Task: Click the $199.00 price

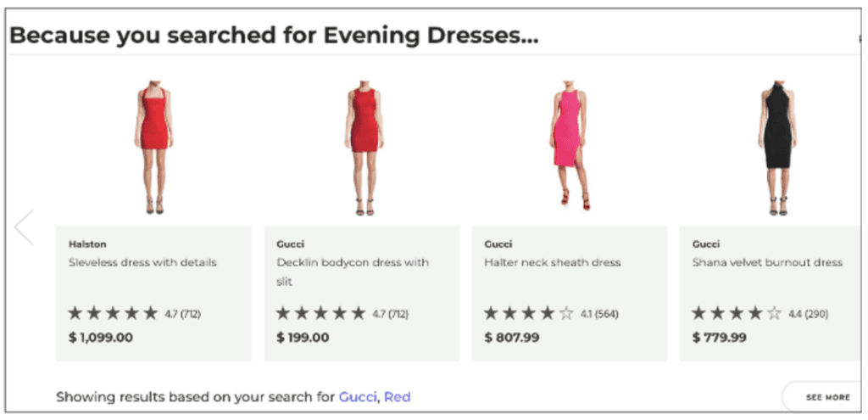Action: [303, 337]
